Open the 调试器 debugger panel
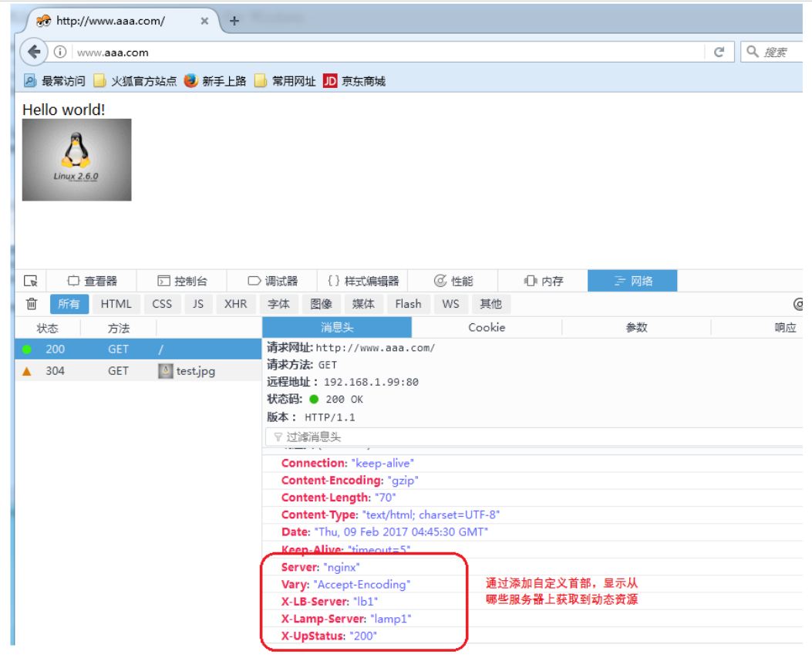Image resolution: width=812 pixels, height=658 pixels. 272,281
